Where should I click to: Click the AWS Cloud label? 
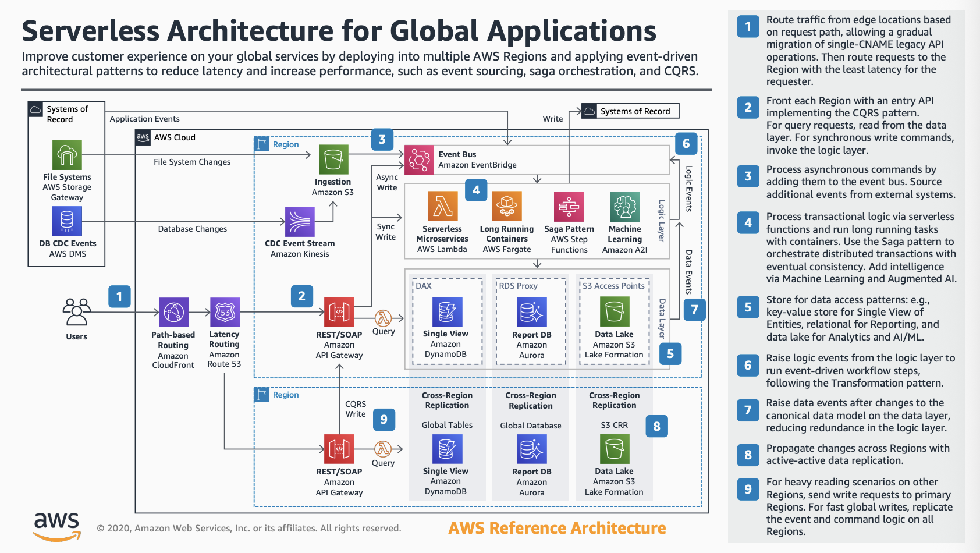click(175, 137)
